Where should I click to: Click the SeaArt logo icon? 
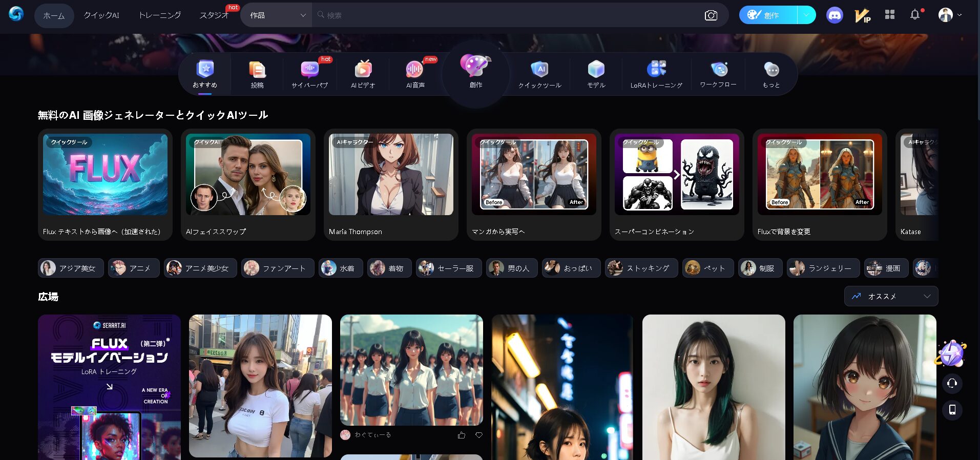[16, 14]
